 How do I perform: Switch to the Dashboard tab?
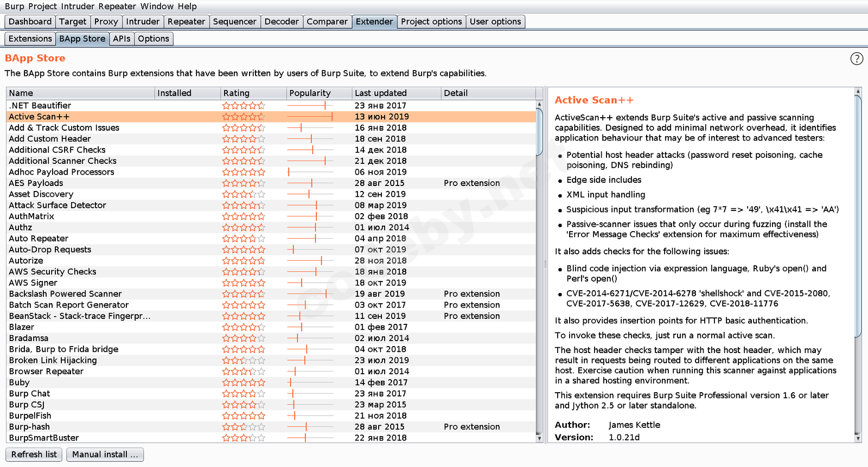[x=30, y=22]
